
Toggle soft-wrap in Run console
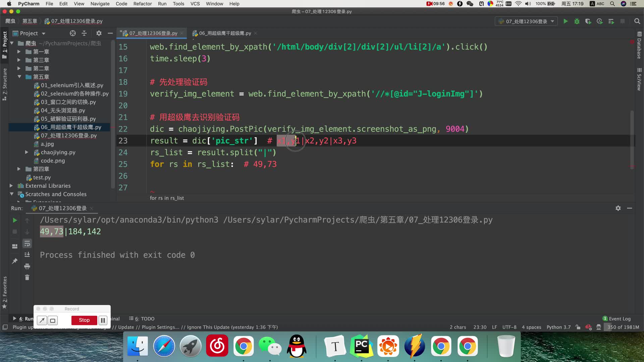coord(27,243)
